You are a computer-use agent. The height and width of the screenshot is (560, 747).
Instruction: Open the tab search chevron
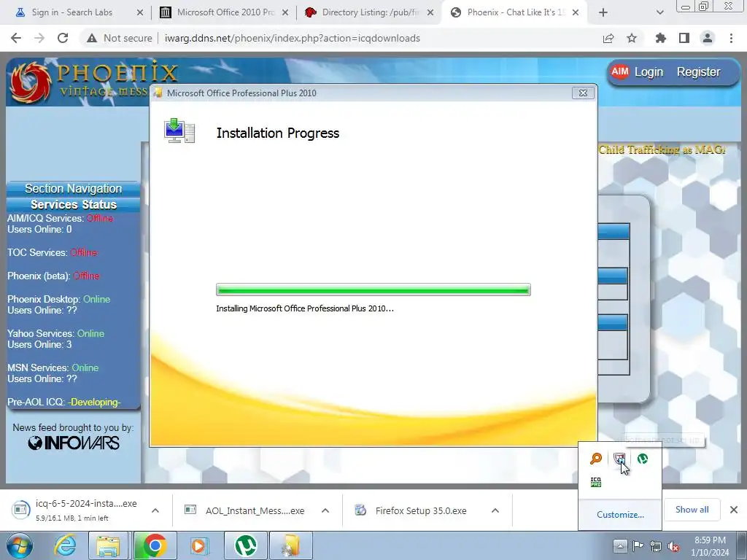(659, 12)
